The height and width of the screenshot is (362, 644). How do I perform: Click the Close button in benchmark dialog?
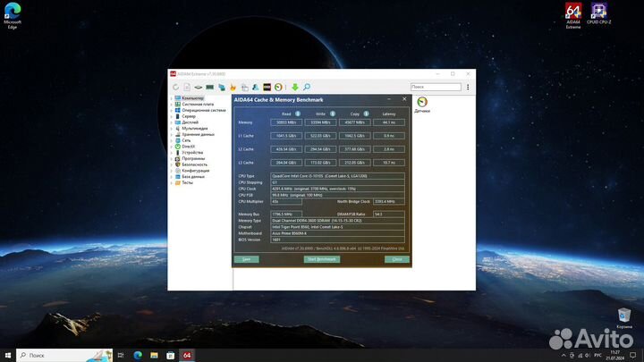[x=397, y=259]
